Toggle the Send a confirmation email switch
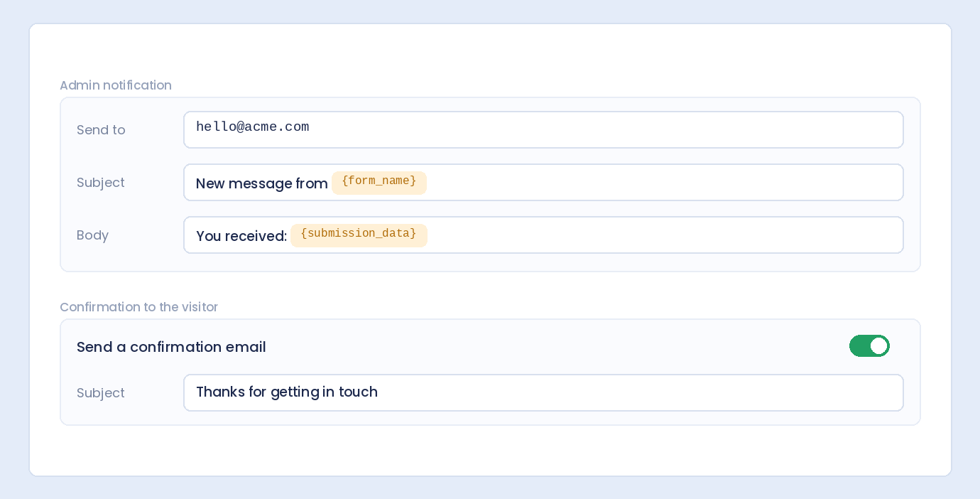This screenshot has height=499, width=980. (869, 346)
